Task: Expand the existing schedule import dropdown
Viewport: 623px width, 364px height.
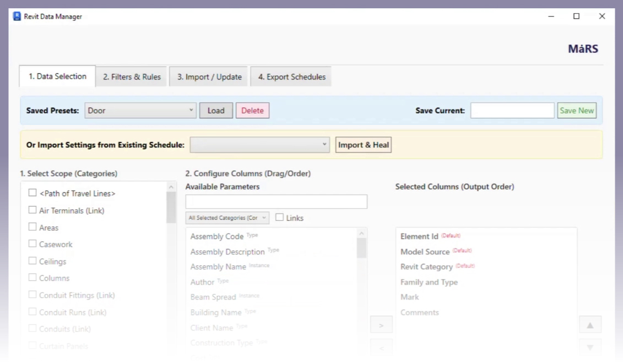Action: [259, 145]
